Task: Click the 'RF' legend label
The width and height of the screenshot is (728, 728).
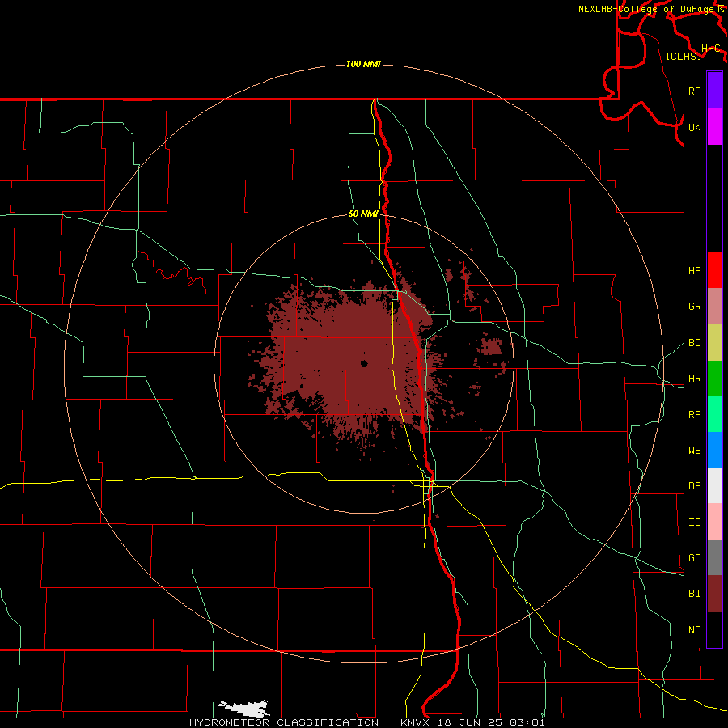Action: pos(694,91)
